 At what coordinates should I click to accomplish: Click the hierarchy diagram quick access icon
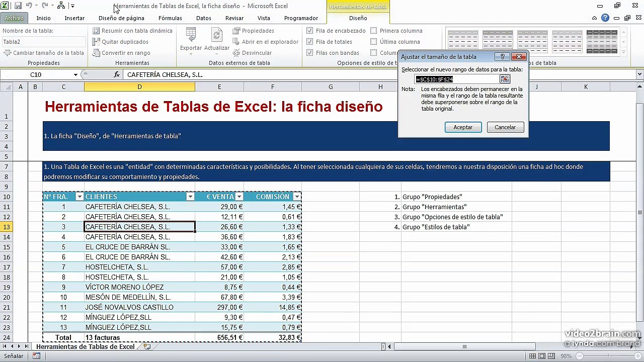point(61,6)
